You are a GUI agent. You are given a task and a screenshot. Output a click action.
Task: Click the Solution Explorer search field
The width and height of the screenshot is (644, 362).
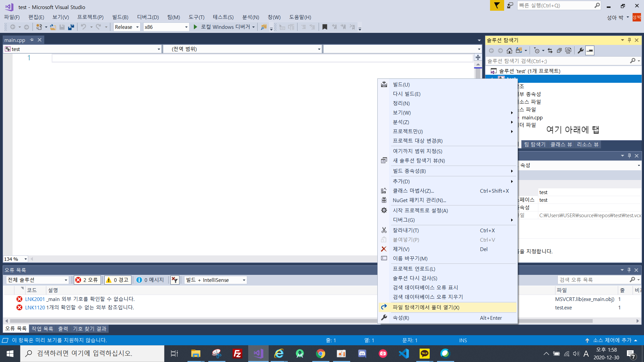click(x=557, y=61)
